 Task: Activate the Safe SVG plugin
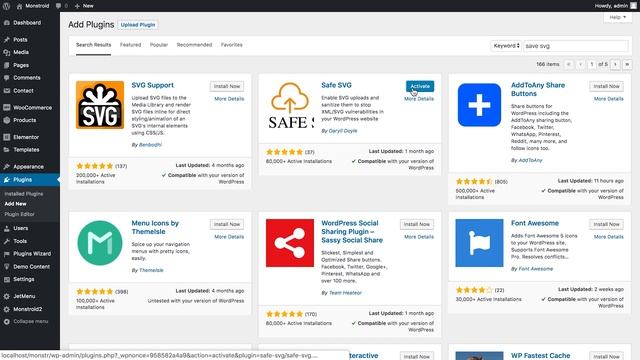coord(420,86)
